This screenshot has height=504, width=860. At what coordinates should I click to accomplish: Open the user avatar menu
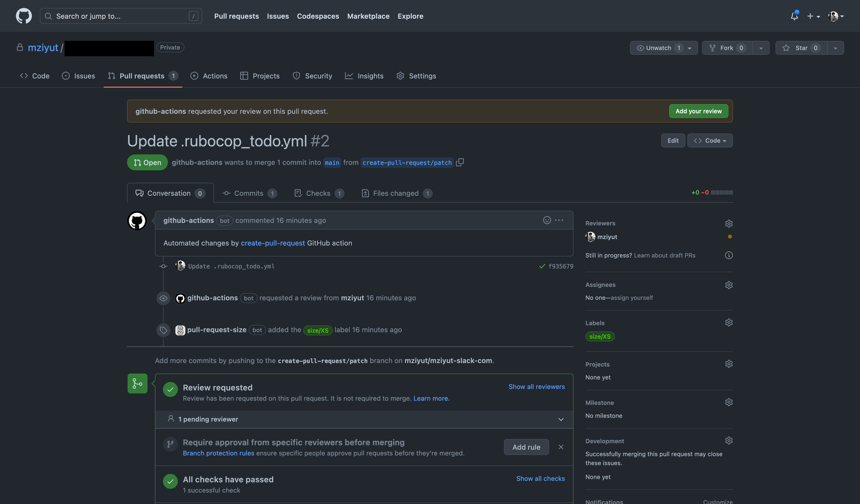(x=836, y=16)
